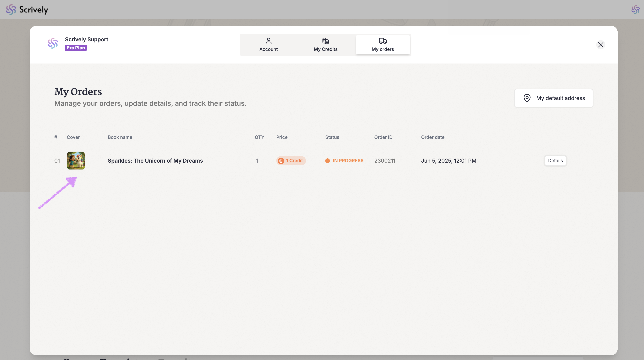Click the person icon for Account
This screenshot has width=644, height=360.
pyautogui.click(x=268, y=41)
